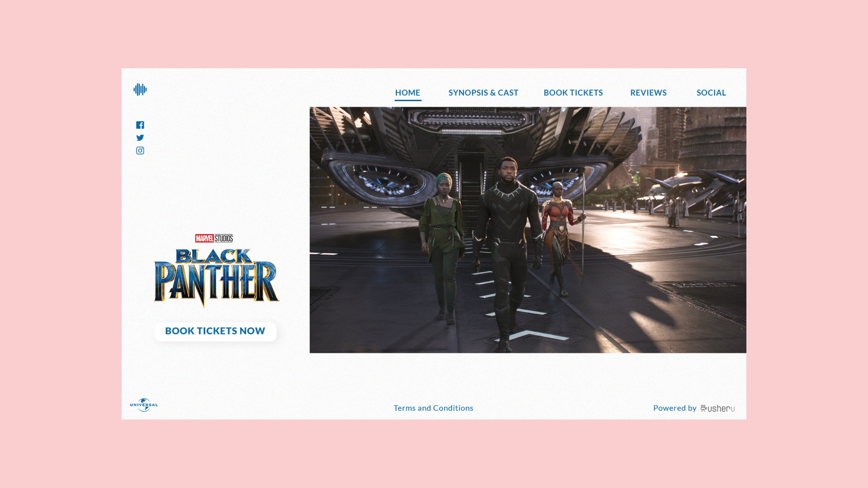Click the Powered by text
This screenshot has height=488, width=868.
click(675, 408)
